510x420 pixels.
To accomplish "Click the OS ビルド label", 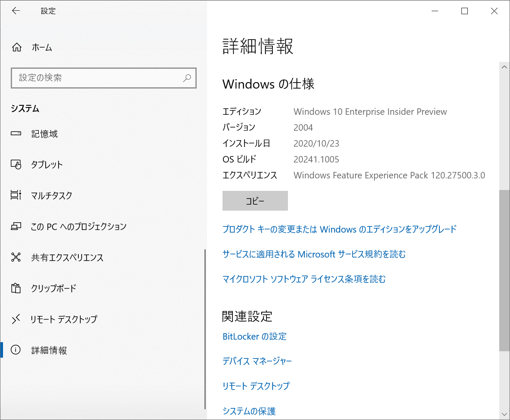I will [239, 159].
